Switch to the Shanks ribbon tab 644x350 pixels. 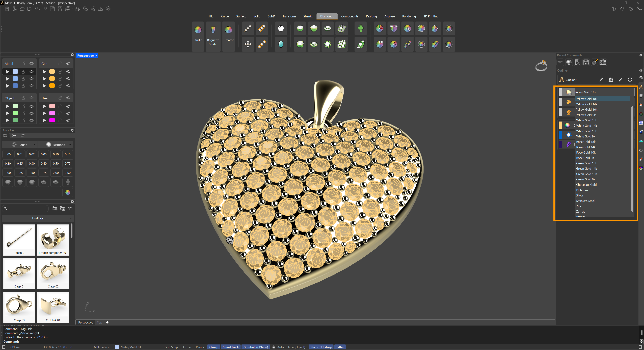click(x=308, y=16)
